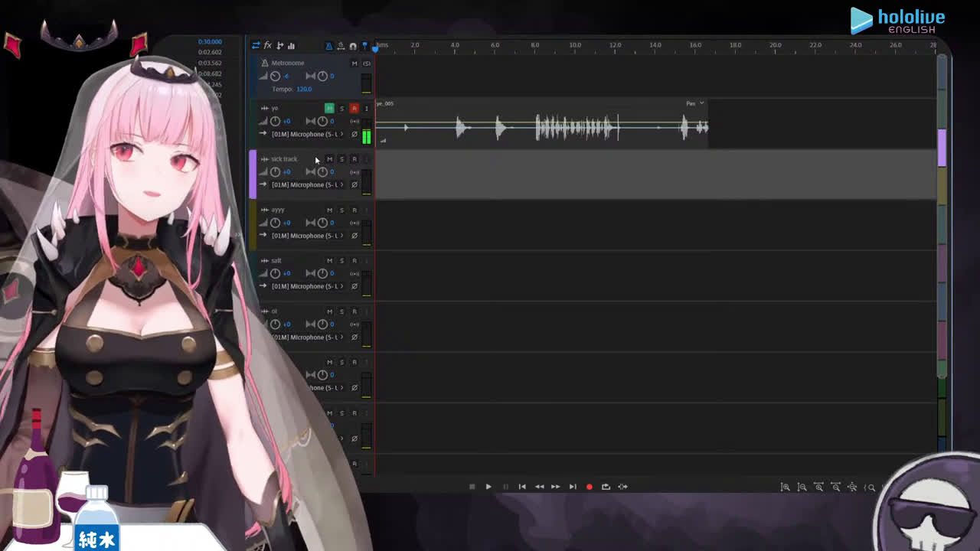Mute the 'sick track' track

pos(329,159)
